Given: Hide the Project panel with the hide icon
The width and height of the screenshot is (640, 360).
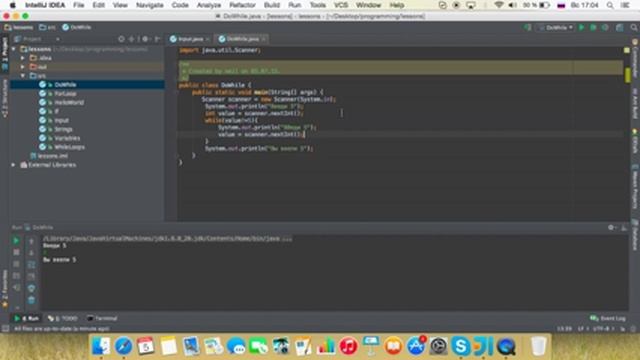Looking at the screenshot, I should tap(158, 39).
